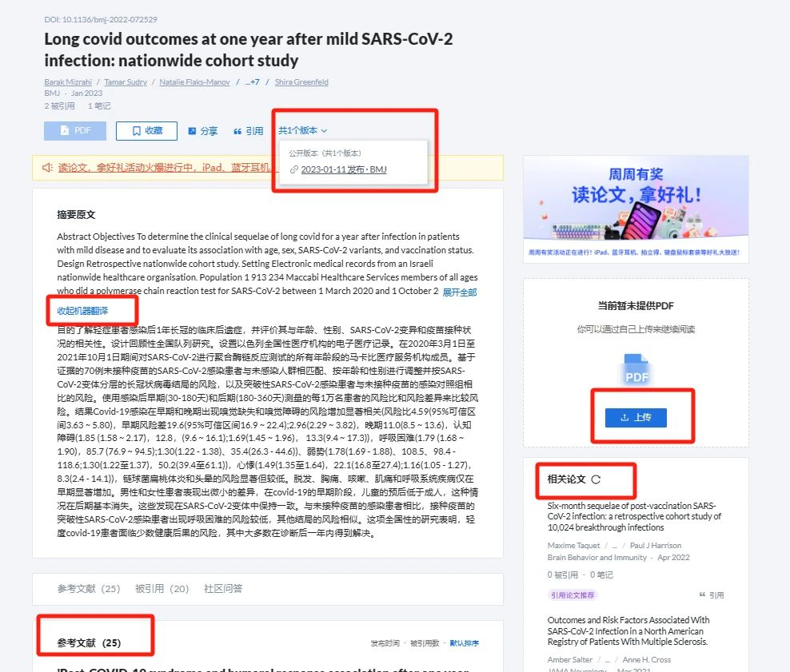Click the megaphone icon in the yellow banner
Image resolution: width=790 pixels, height=672 pixels.
click(47, 168)
